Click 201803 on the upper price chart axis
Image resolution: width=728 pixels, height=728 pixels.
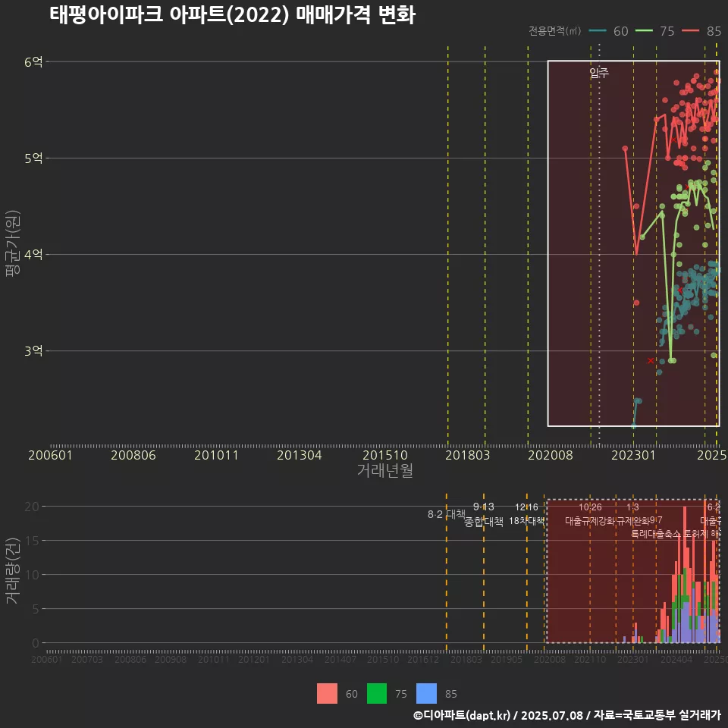[468, 455]
